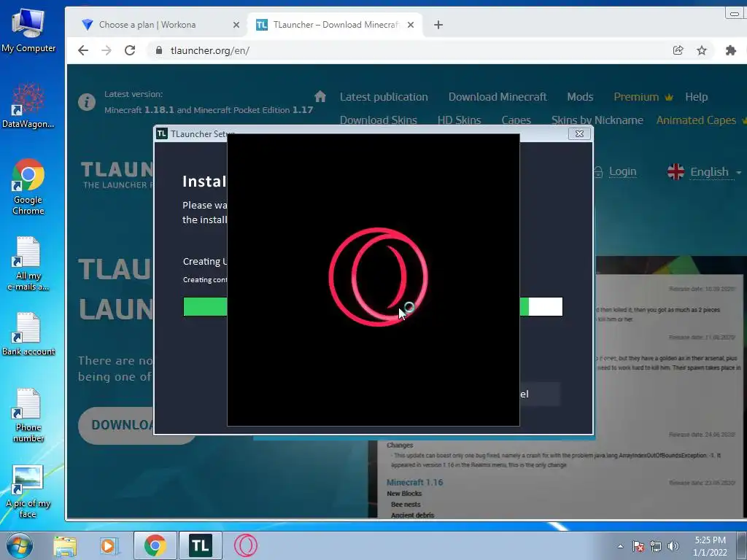Open Google Chrome desktop shortcut
This screenshot has width=747, height=560.
pos(28,187)
